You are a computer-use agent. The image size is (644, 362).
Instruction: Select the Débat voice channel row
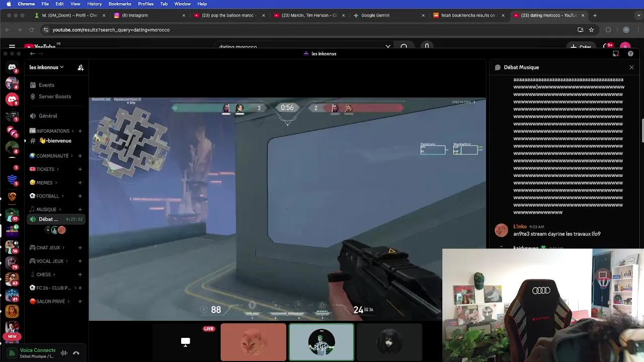[x=57, y=219]
